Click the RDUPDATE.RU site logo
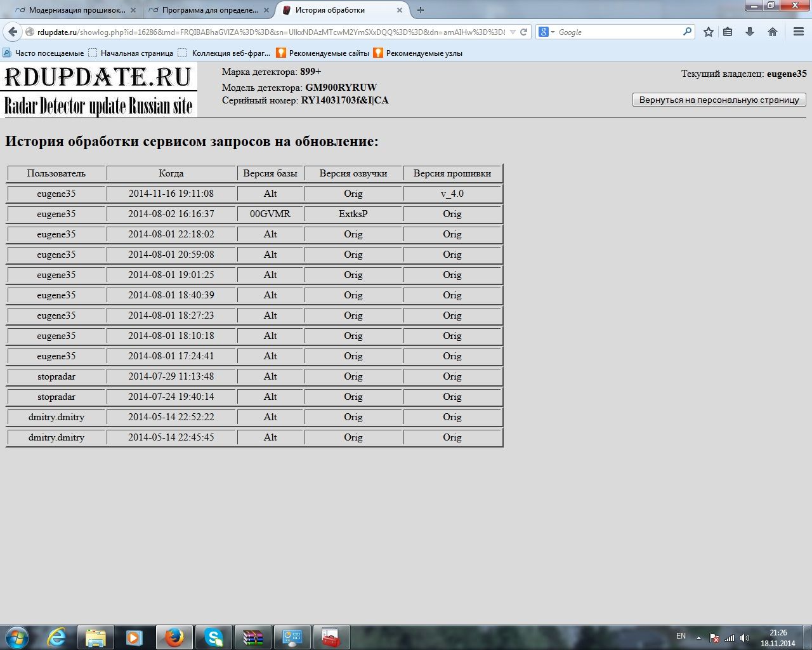Image resolution: width=812 pixels, height=650 pixels. coord(99,90)
